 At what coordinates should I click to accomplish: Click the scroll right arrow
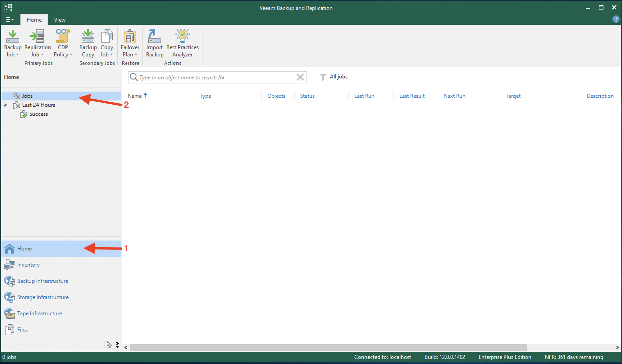coord(617,348)
